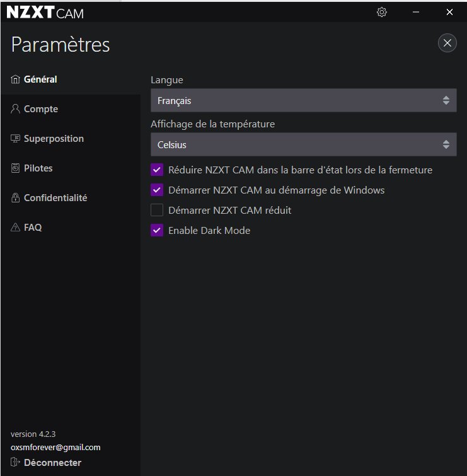Click the logout door icon
The image size is (467, 476).
coord(16,463)
